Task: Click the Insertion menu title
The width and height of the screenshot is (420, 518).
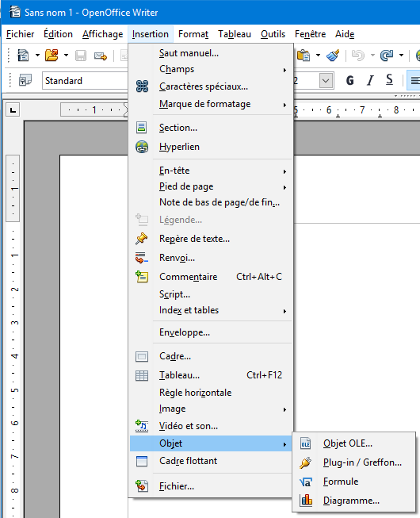Action: [x=151, y=34]
